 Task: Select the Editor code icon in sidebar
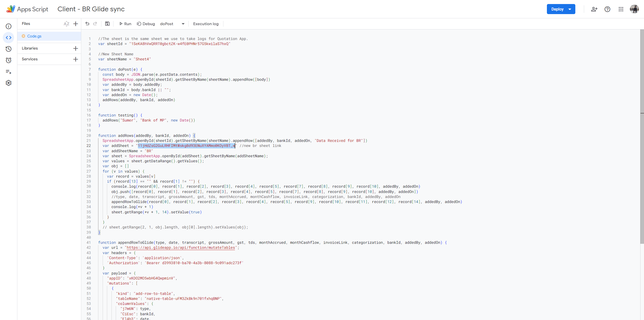[x=9, y=38]
